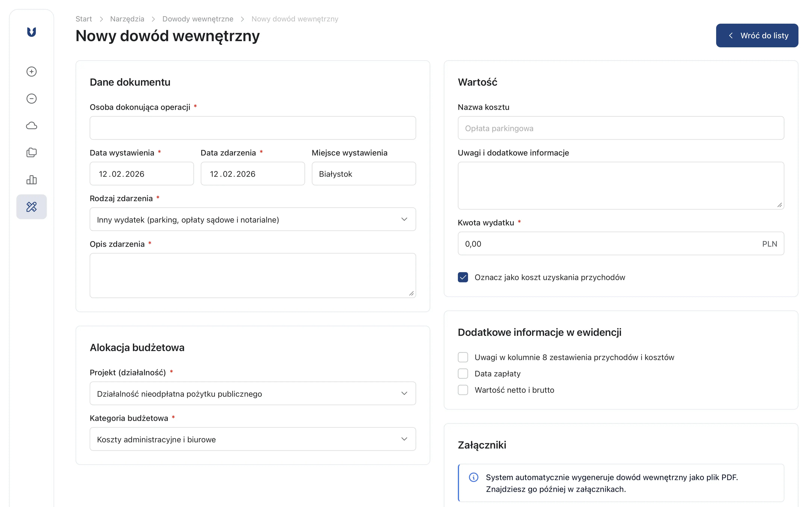Open the Kategoria budżetowa dropdown
The image size is (812, 507).
[252, 439]
